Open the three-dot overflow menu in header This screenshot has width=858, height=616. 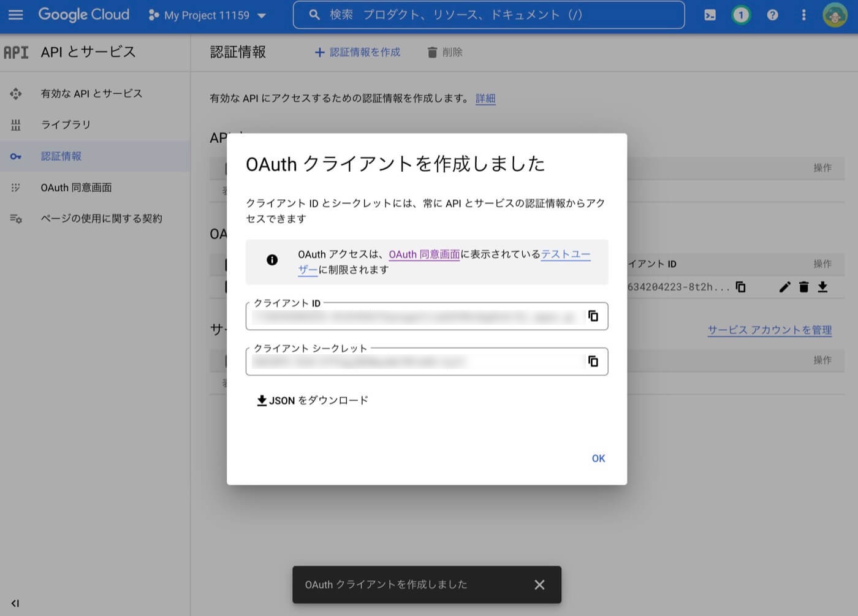tap(803, 15)
